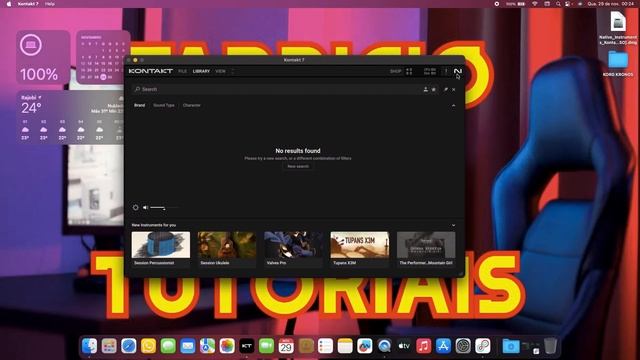Open Calendar from the Dock
The image size is (640, 360).
tap(286, 346)
